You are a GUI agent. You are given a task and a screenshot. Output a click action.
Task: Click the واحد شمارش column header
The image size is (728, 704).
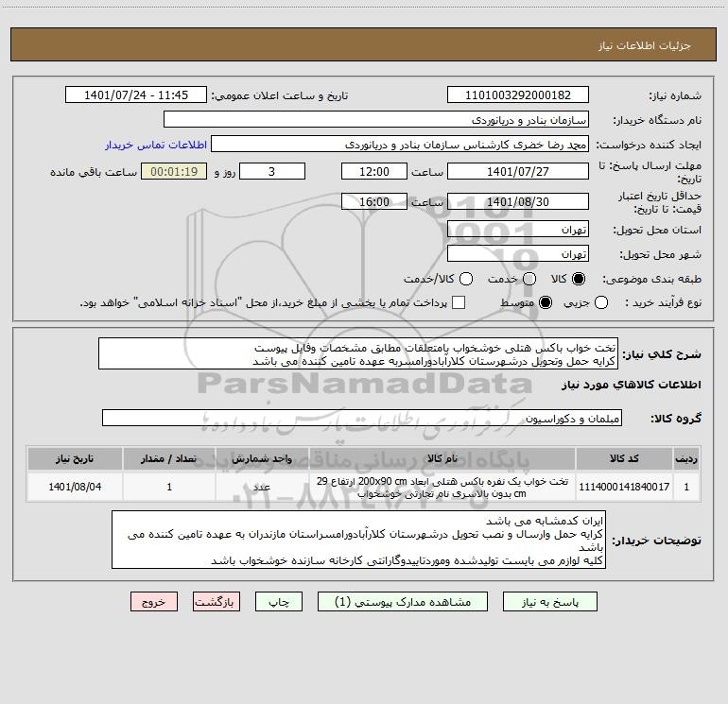point(262,458)
